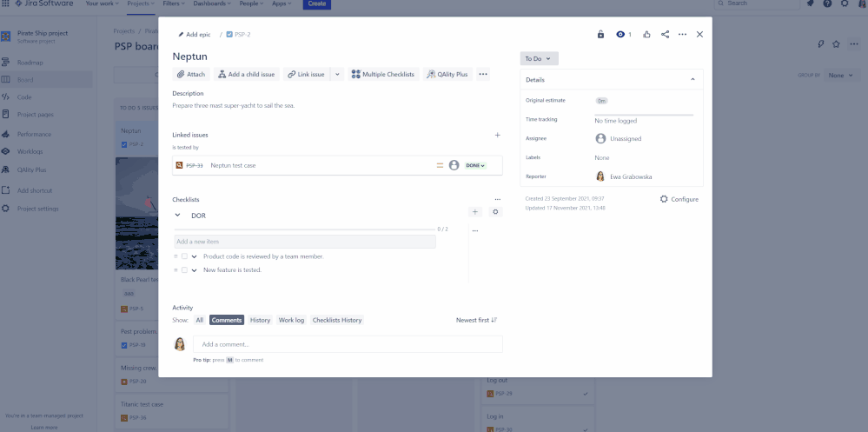Screen dimensions: 868x432
Task: Open Multiple Checklists app button
Action: (x=383, y=74)
